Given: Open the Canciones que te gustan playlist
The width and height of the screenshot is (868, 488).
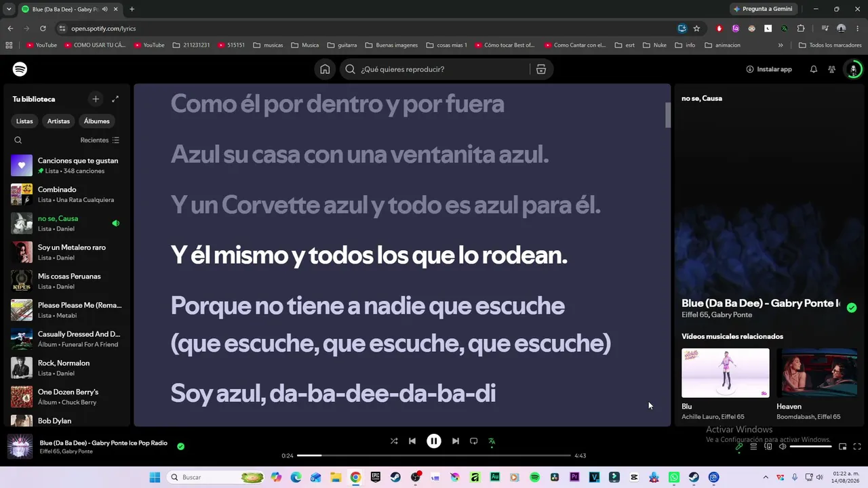Looking at the screenshot, I should click(x=67, y=165).
